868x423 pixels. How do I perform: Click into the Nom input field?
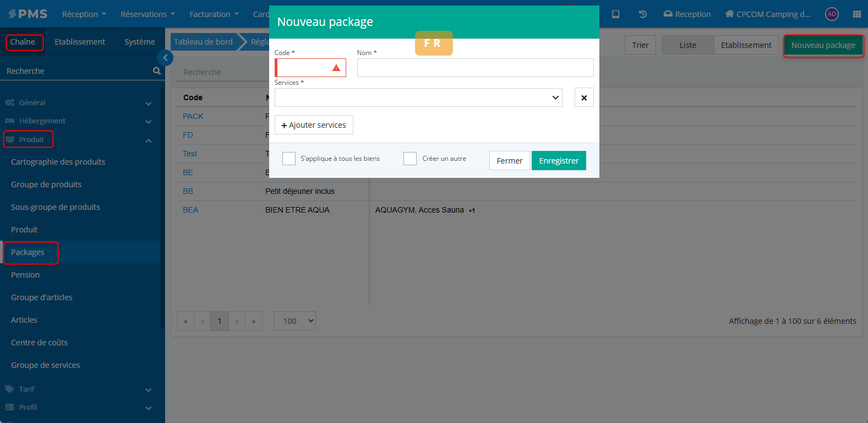475,68
